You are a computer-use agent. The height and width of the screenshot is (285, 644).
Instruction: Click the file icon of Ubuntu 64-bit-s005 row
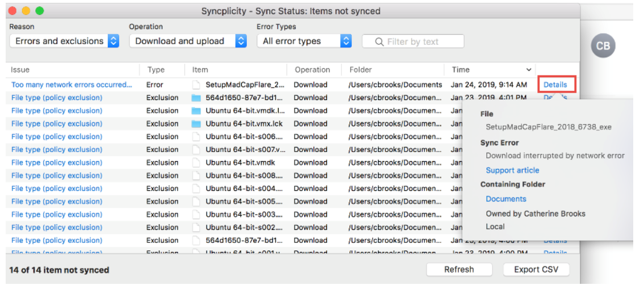196,202
